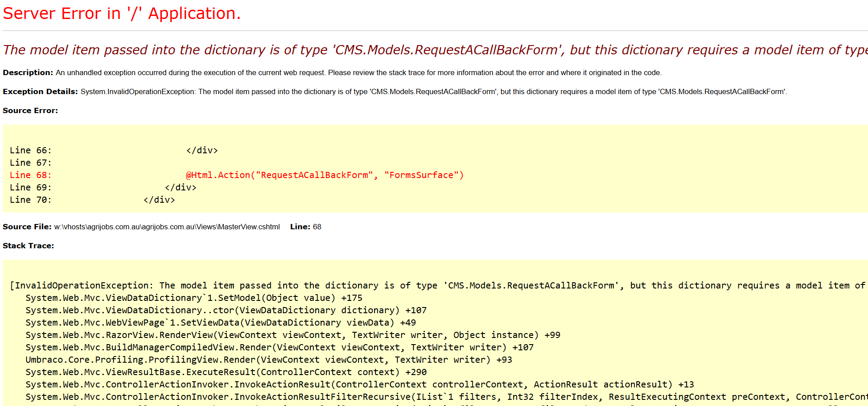Click the [InvalidOperationException: stack trace first line

click(x=438, y=285)
